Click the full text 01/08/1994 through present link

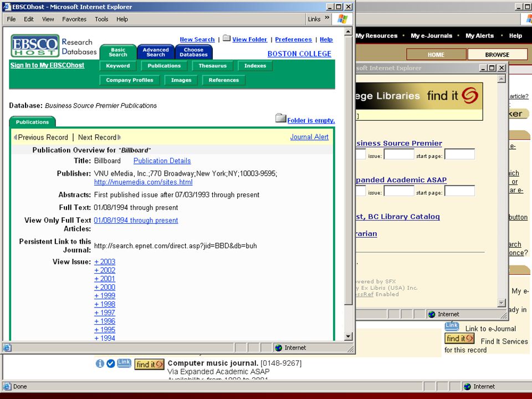click(x=136, y=220)
